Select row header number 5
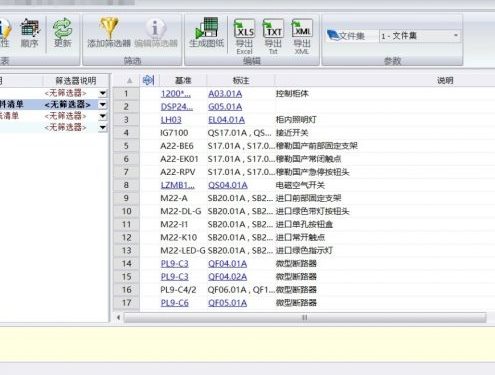The width and height of the screenshot is (495, 375). (x=126, y=146)
